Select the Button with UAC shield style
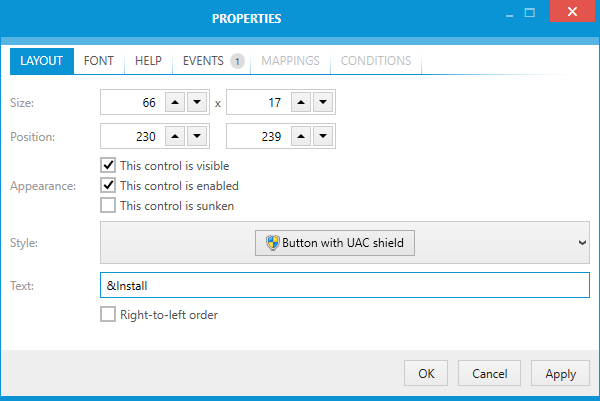The height and width of the screenshot is (401, 600). click(334, 242)
